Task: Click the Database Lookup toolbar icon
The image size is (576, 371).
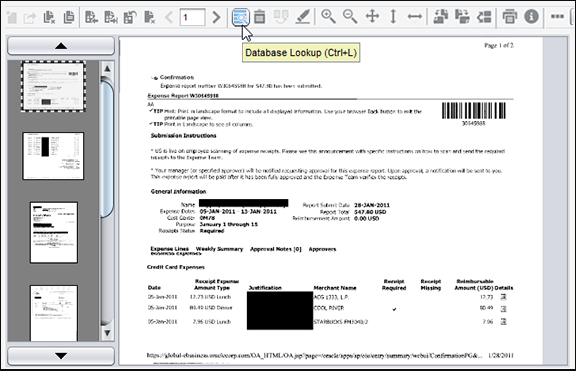Action: point(241,17)
